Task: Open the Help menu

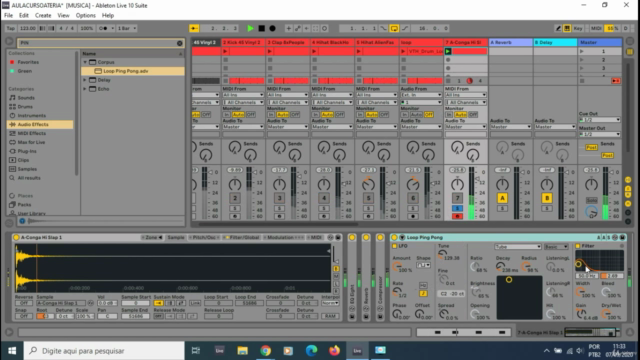Action: click(x=108, y=16)
